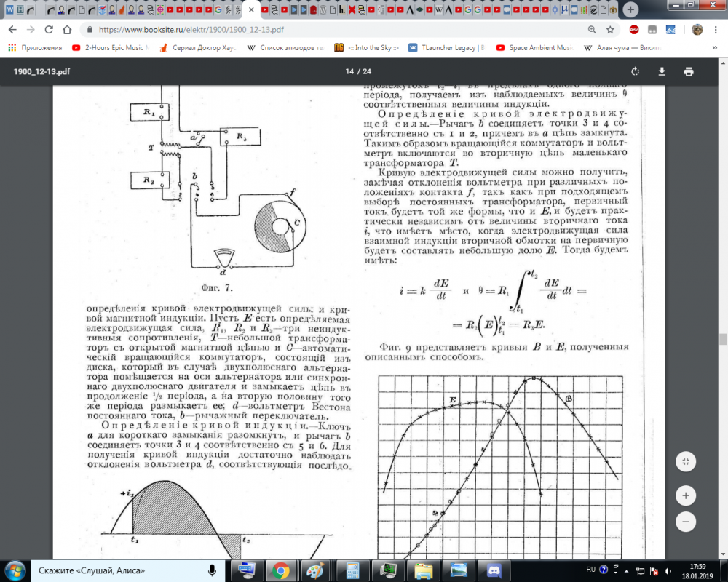The height and width of the screenshot is (582, 728).
Task: Bookmark this page with the star icon
Action: (610, 30)
